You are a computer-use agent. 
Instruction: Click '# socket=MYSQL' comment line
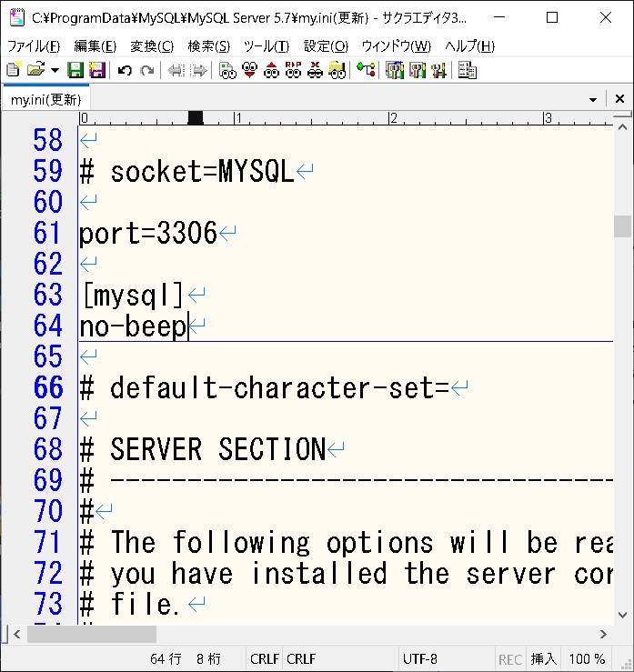[x=186, y=172]
